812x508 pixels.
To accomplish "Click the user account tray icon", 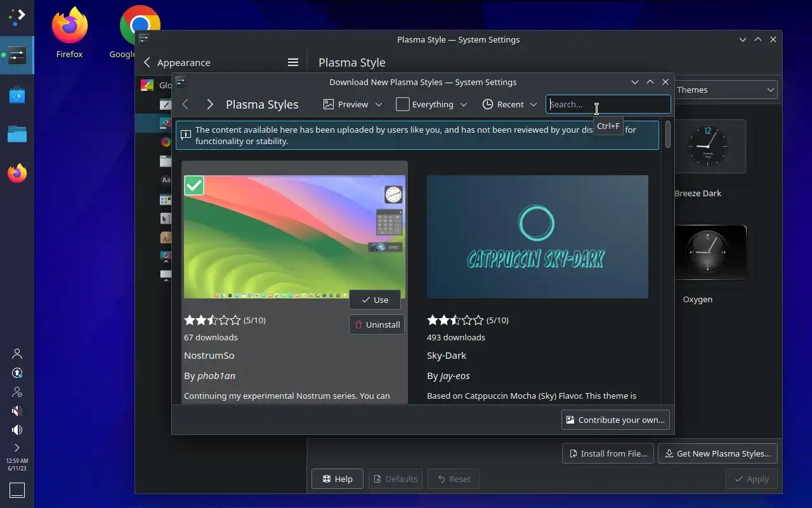I will coord(17,354).
